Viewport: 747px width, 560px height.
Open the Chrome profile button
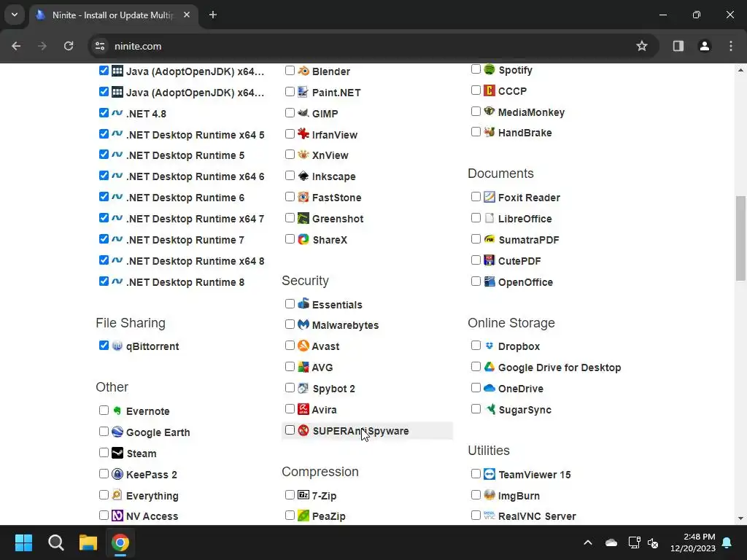pyautogui.click(x=705, y=46)
